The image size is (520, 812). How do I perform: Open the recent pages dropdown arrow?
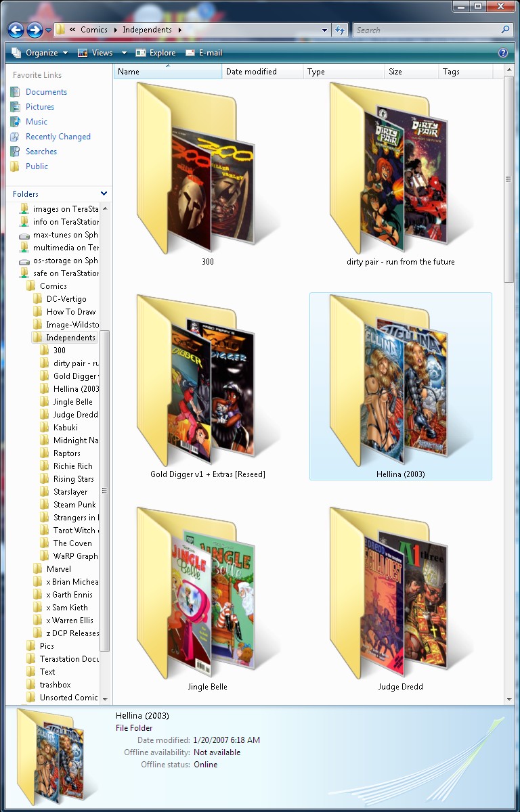(x=48, y=30)
